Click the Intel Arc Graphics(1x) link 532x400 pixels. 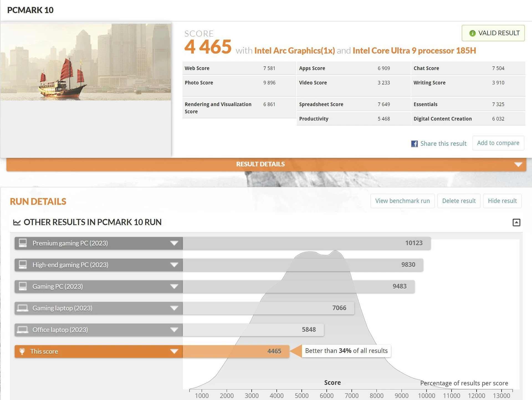[x=295, y=50]
